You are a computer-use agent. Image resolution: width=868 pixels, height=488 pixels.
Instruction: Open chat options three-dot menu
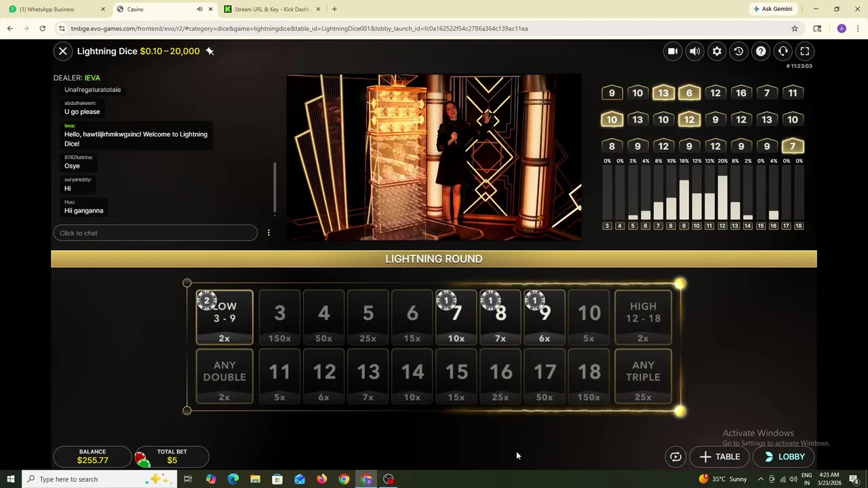click(x=269, y=232)
